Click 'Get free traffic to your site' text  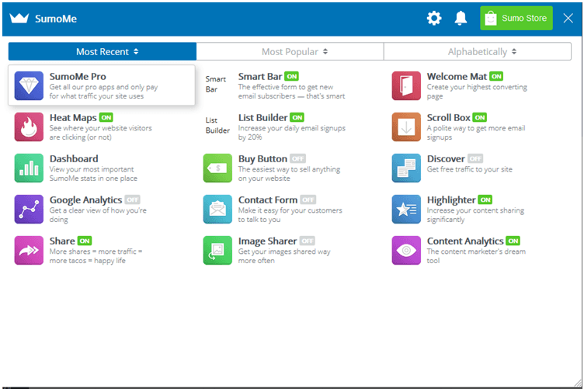469,169
